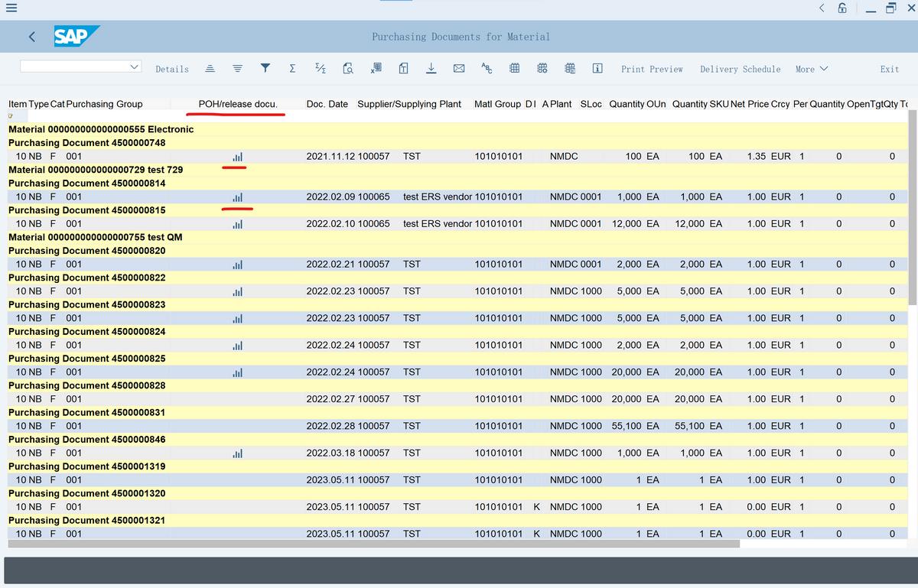Create subtotals with the subtotal icon
This screenshot has width=918, height=588.
coord(320,68)
